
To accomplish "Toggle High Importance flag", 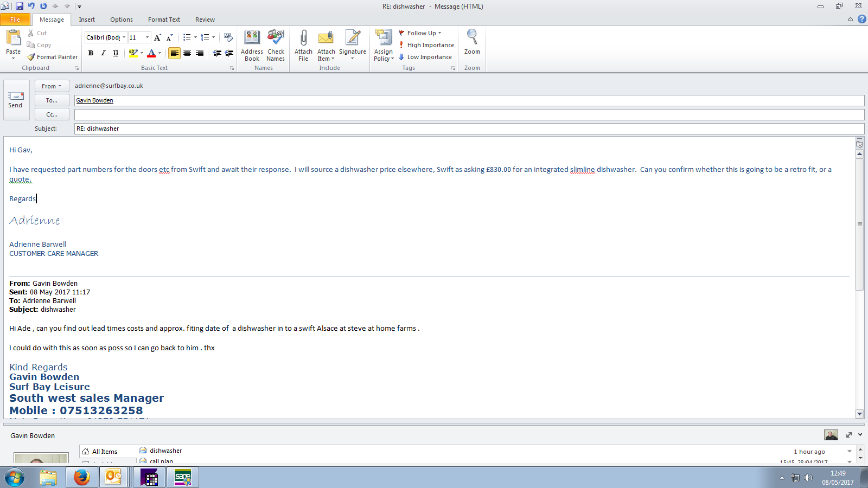I will coord(426,45).
